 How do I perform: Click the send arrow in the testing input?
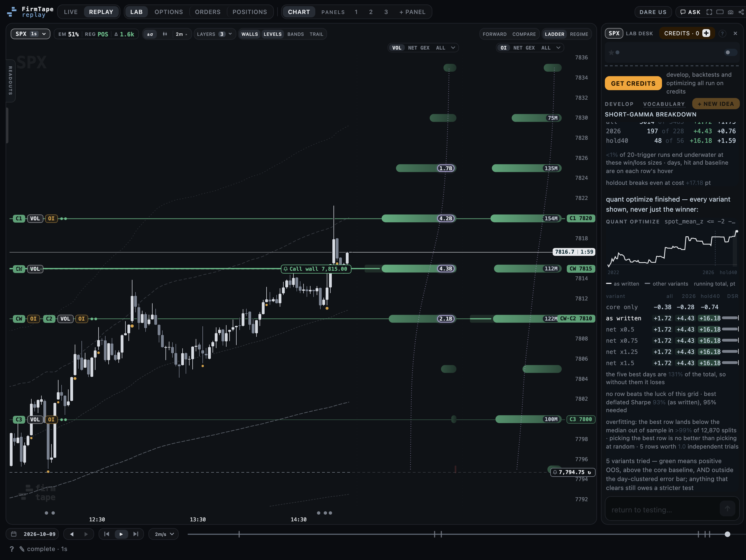point(727,509)
